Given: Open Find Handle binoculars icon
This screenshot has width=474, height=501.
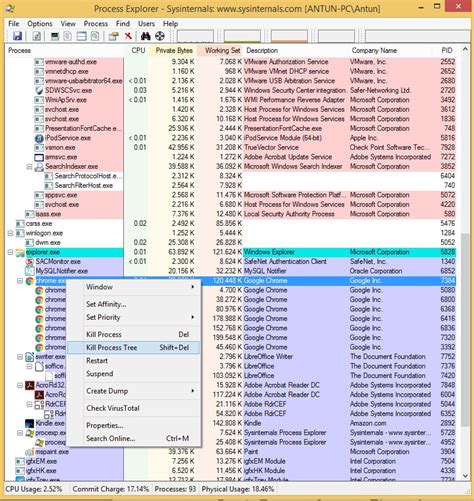Looking at the screenshot, I should (145, 36).
